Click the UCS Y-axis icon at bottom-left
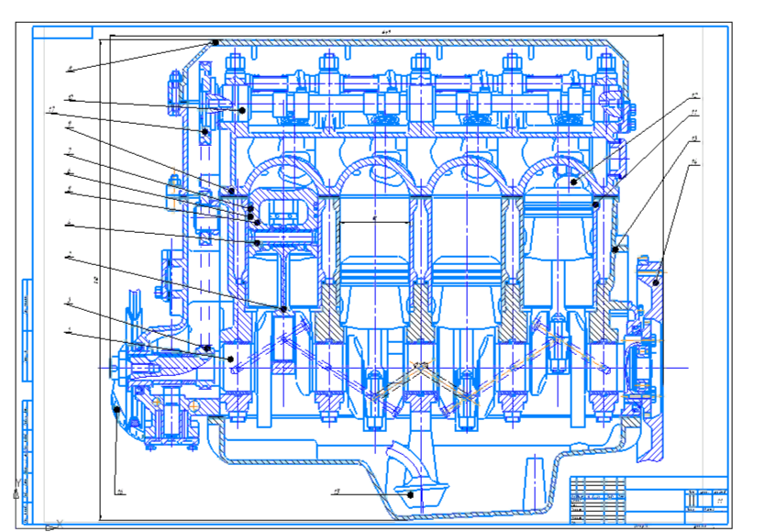 point(17,487)
